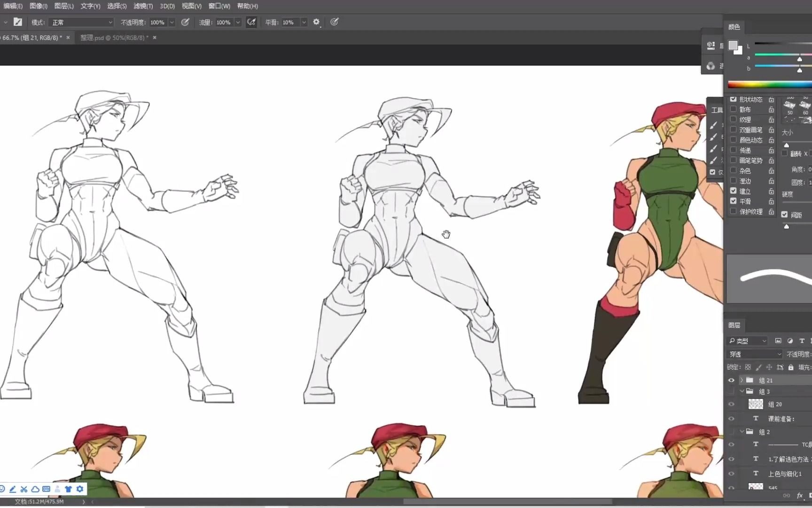Toggle the 形状动态 checkbox

[733, 99]
